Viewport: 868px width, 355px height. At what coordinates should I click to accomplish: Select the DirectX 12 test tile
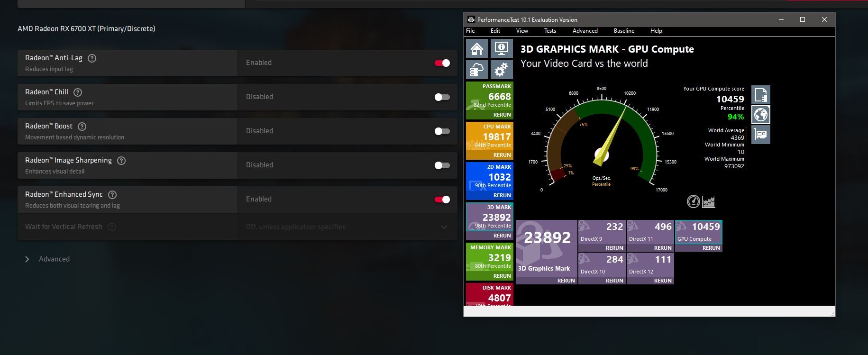(x=650, y=268)
